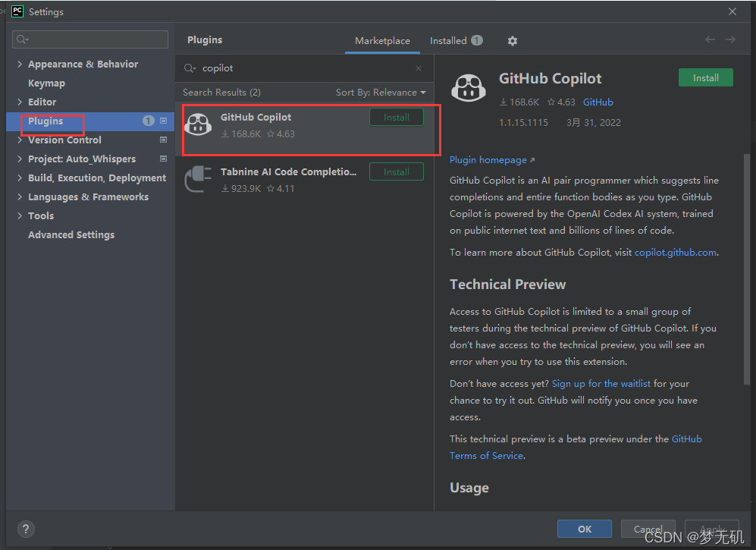
Task: Expand the Editor settings section
Action: tap(20, 102)
